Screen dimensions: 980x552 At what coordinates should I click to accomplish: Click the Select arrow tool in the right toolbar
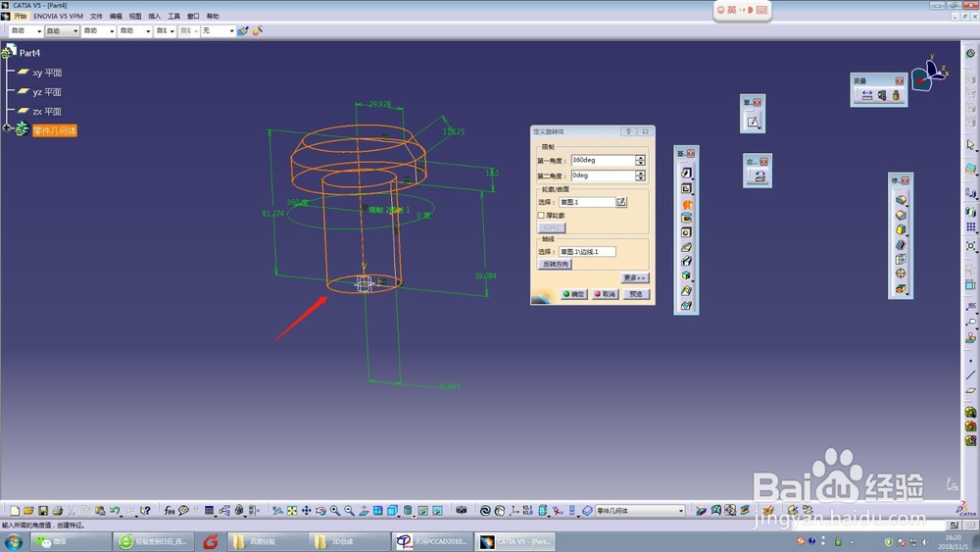coord(970,145)
